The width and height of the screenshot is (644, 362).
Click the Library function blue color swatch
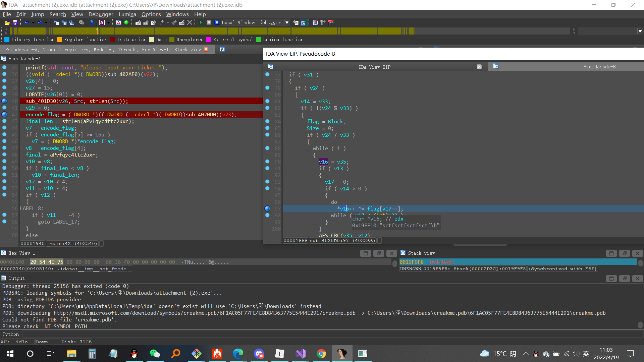7,40
